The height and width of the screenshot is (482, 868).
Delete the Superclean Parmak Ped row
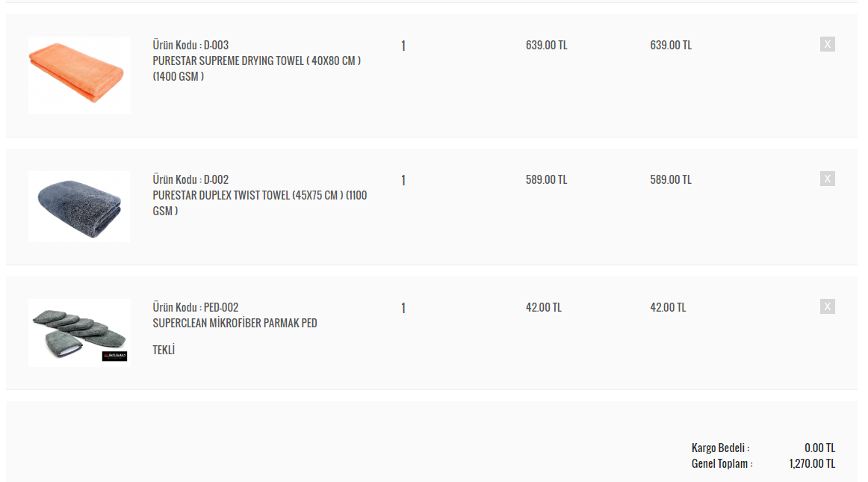click(827, 306)
